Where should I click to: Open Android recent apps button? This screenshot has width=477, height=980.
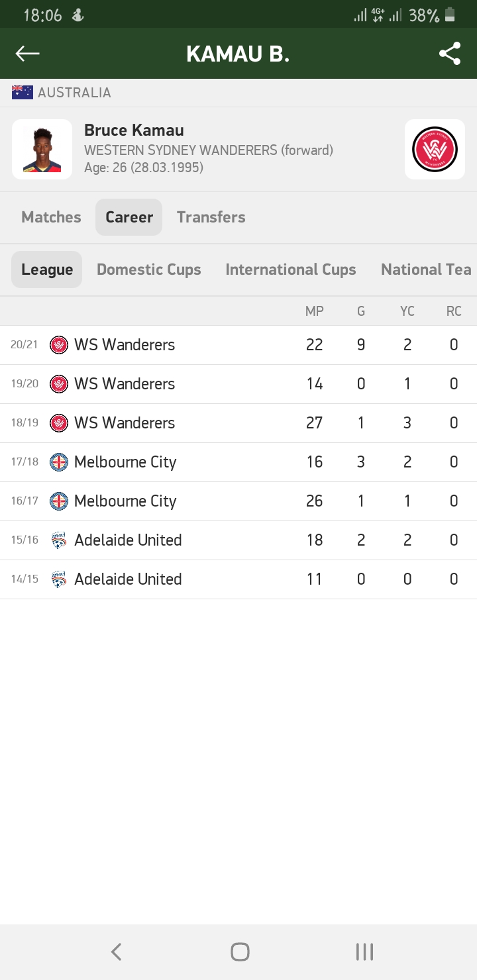(364, 952)
